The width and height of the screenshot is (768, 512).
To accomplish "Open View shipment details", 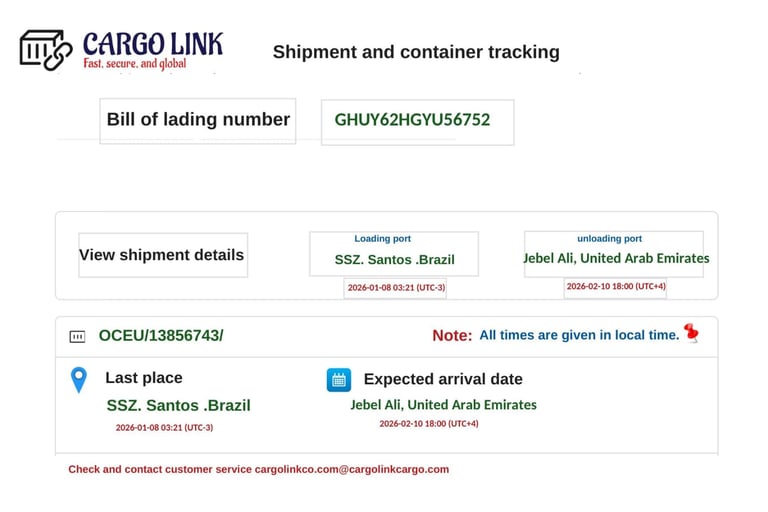I will point(162,255).
